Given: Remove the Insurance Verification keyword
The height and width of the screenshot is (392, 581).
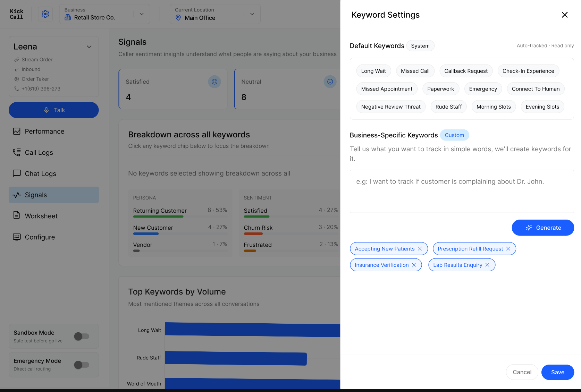Looking at the screenshot, I should click(x=414, y=265).
